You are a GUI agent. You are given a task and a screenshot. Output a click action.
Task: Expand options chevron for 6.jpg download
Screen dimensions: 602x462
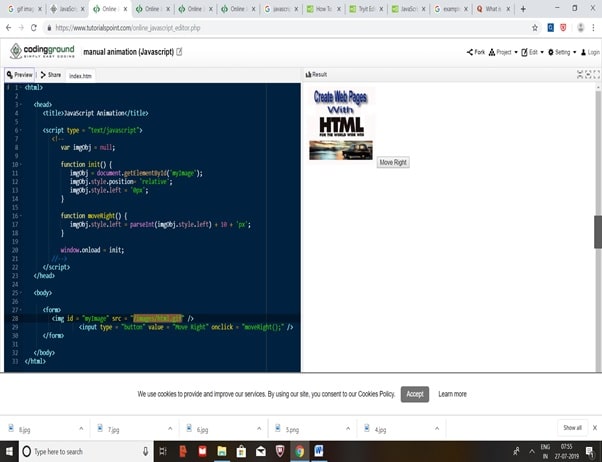coord(259,429)
